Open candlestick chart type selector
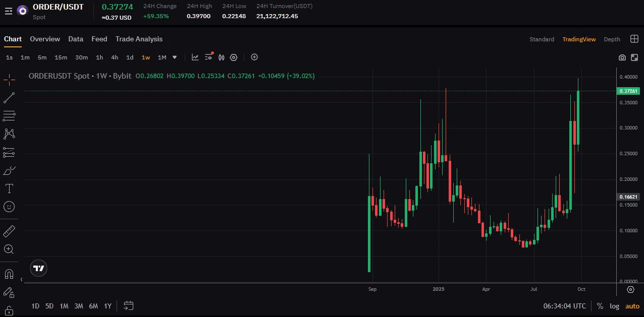 click(x=221, y=57)
